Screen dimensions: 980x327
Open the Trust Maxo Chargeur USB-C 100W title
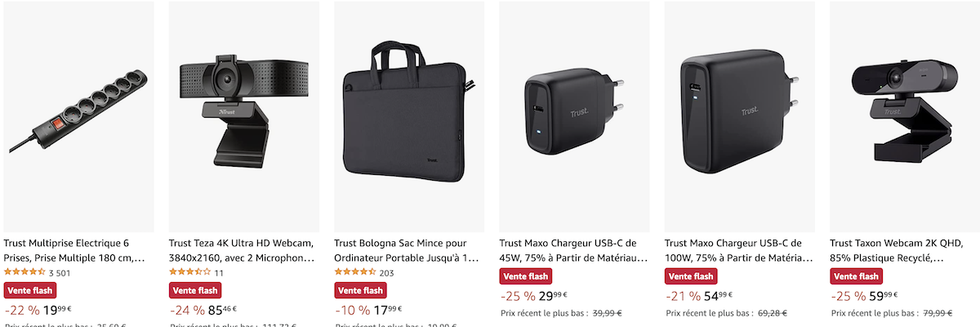738,250
